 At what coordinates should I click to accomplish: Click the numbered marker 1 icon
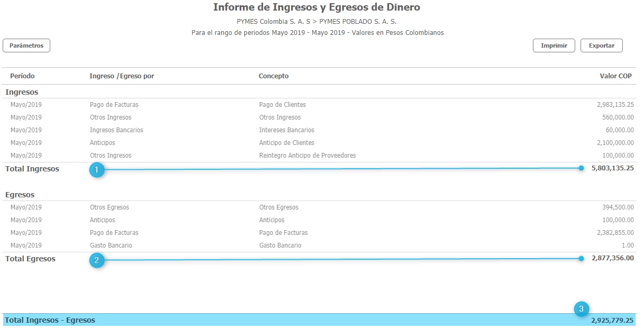point(96,169)
